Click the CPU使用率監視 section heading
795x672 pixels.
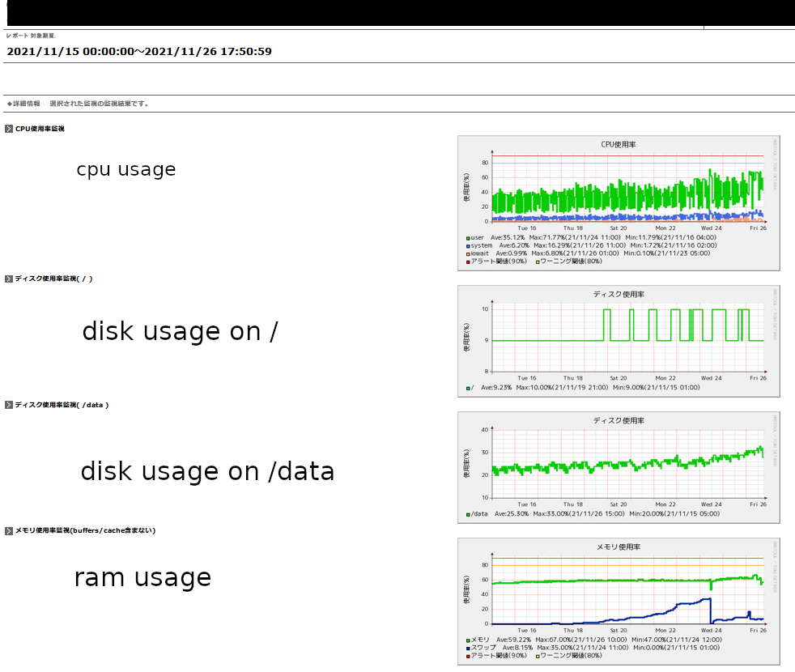tap(40, 129)
